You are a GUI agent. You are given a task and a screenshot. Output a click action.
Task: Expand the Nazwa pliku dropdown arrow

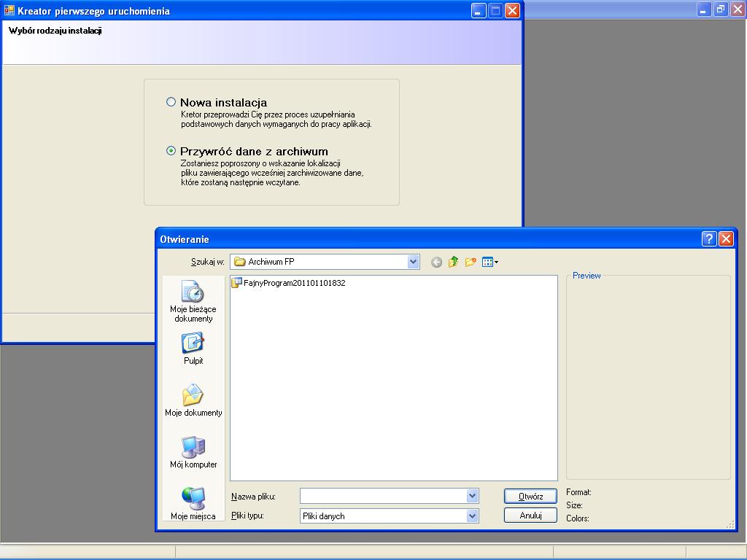(472, 496)
